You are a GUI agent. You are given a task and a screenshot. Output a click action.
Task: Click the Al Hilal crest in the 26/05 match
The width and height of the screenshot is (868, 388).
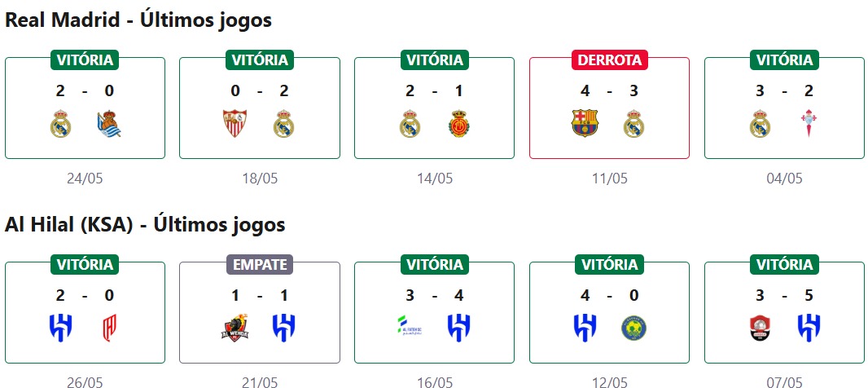[x=61, y=328]
